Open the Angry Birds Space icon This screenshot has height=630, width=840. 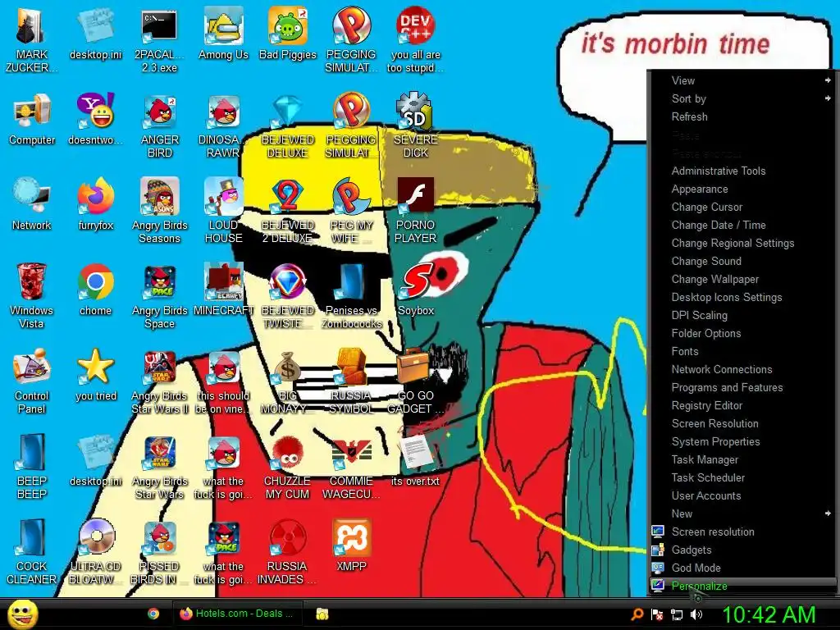tap(160, 296)
